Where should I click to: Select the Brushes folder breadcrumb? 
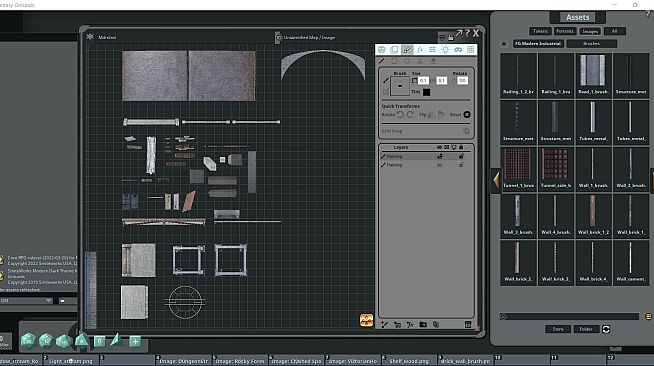point(591,43)
